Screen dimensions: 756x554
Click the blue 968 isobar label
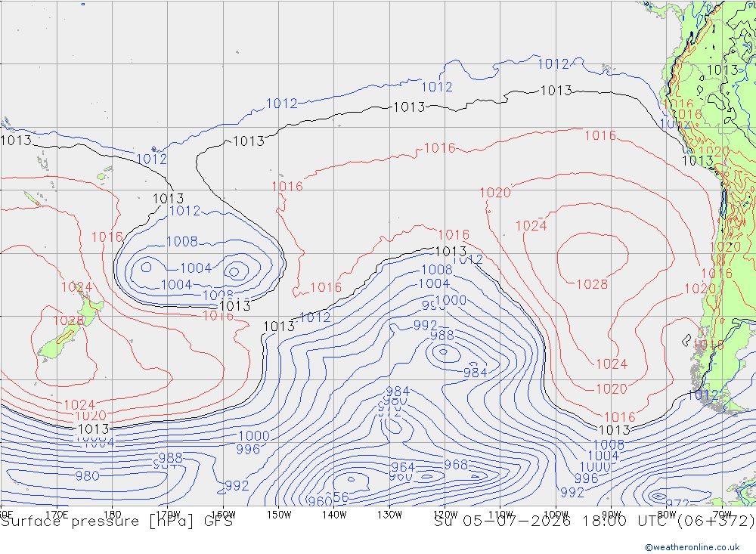[x=456, y=465]
